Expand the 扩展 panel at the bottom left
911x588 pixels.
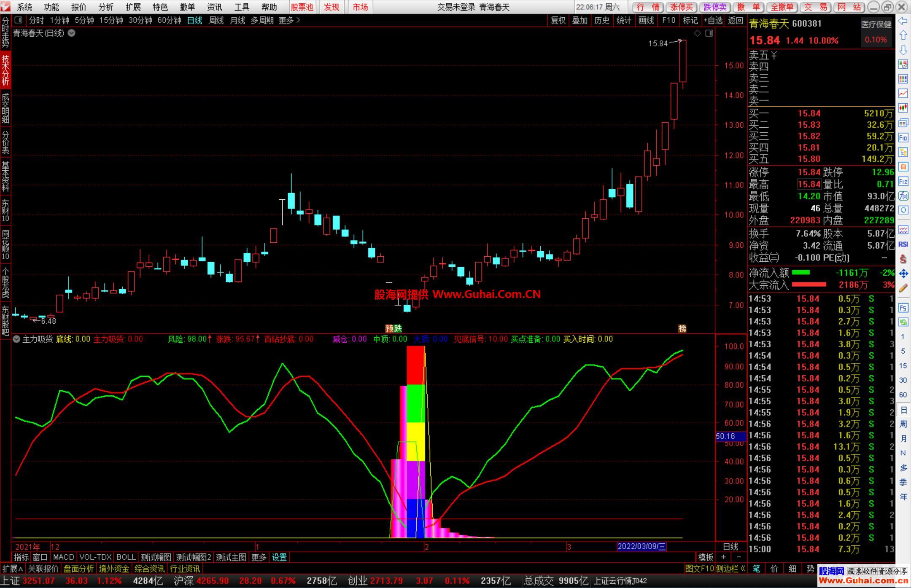coord(13,569)
